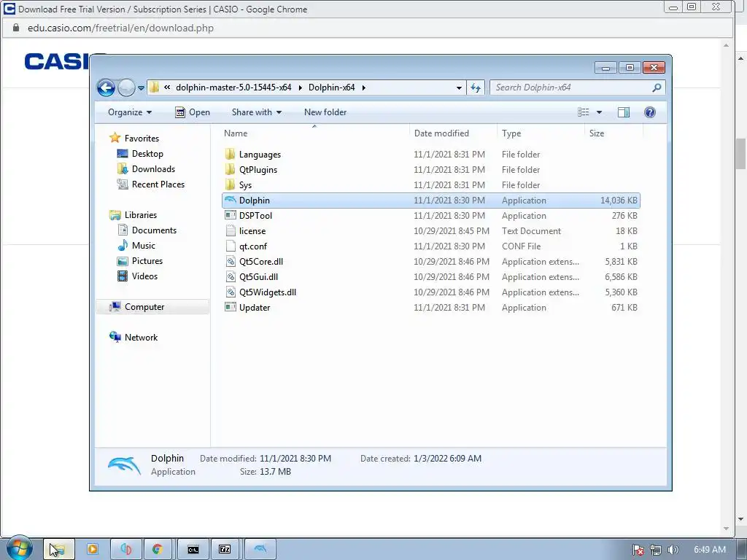Open the Command Prompt taskbar icon

[193, 549]
